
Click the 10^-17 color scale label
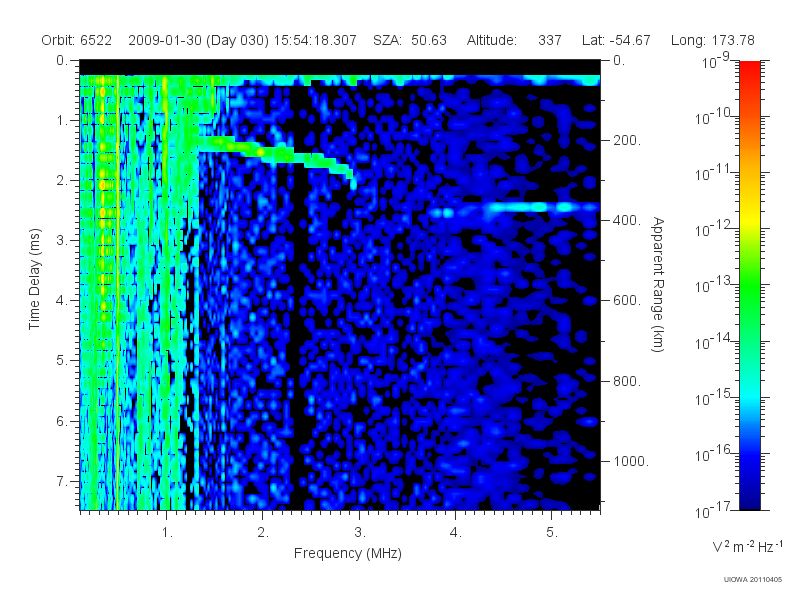click(x=713, y=510)
